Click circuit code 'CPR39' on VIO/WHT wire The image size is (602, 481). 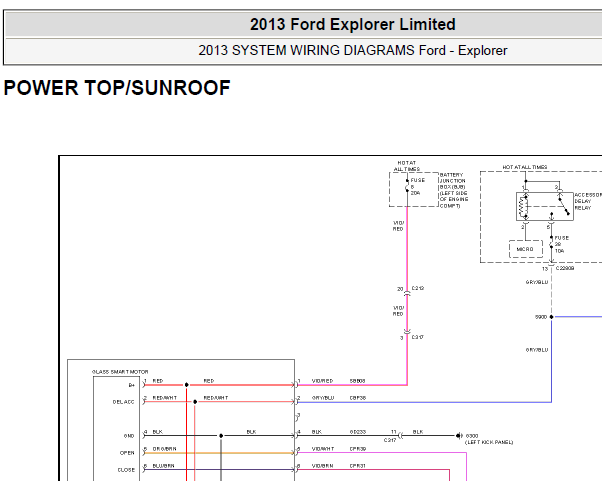357,449
